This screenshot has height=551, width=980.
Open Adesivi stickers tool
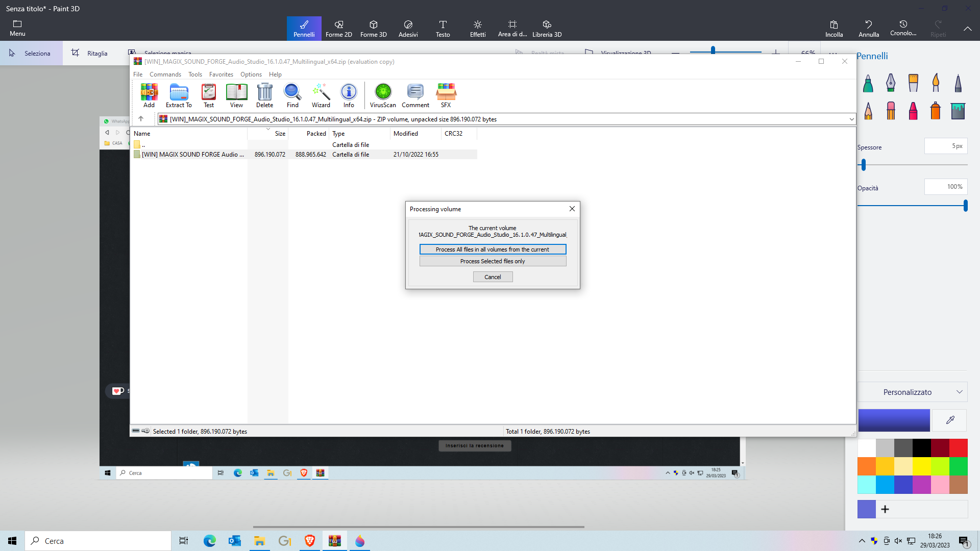tap(408, 29)
